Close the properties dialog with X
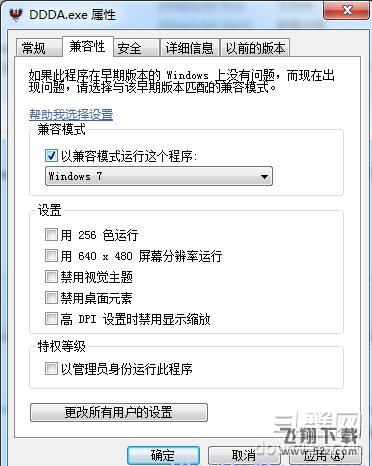372x466 pixels. 347,10
